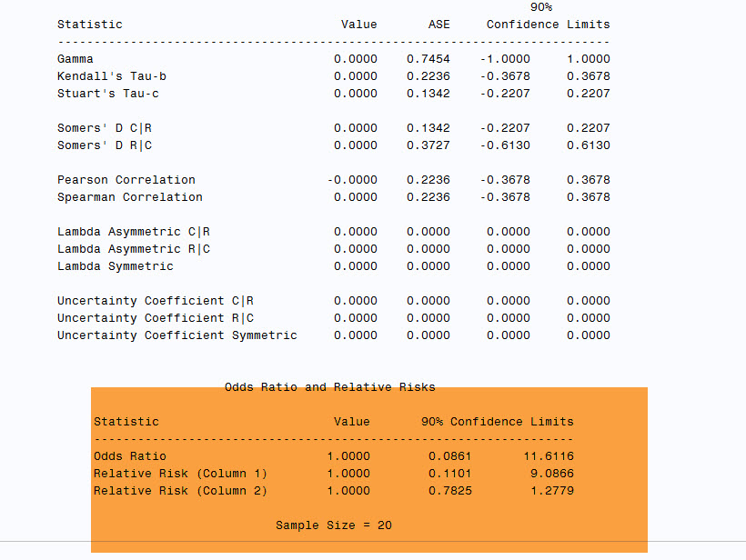Click the Uncertainty Coefficient Symmetric label

click(x=177, y=335)
